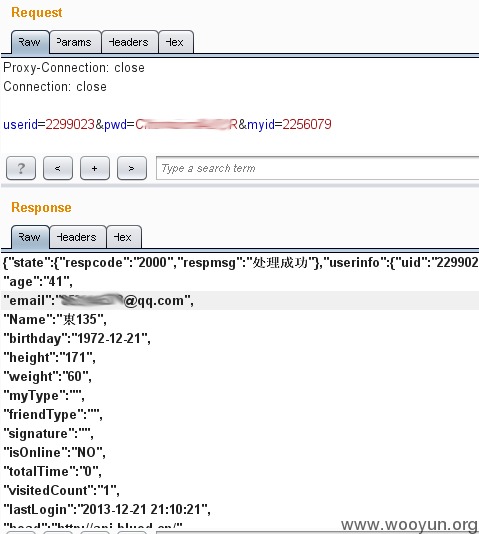
Task: Click the userid value 2299023
Action: 70,124
